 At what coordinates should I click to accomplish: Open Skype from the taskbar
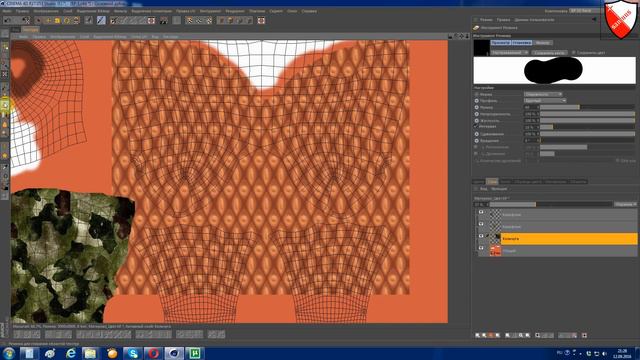[x=133, y=353]
